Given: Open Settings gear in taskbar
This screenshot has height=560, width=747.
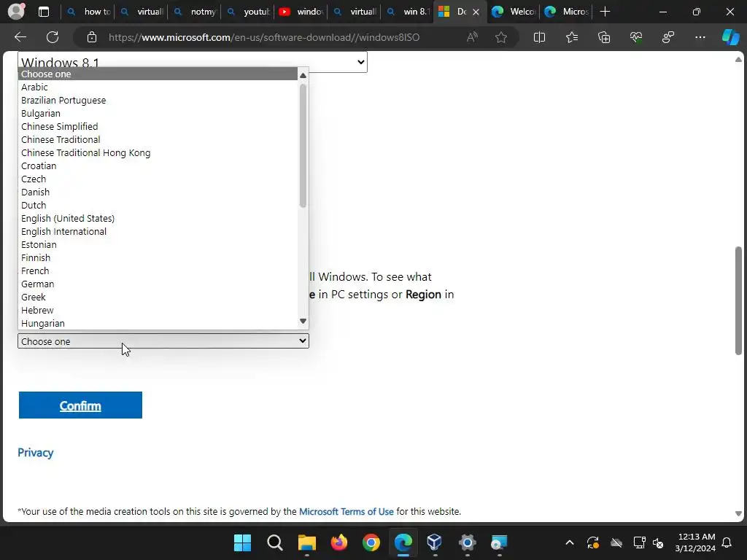Looking at the screenshot, I should coord(467,542).
